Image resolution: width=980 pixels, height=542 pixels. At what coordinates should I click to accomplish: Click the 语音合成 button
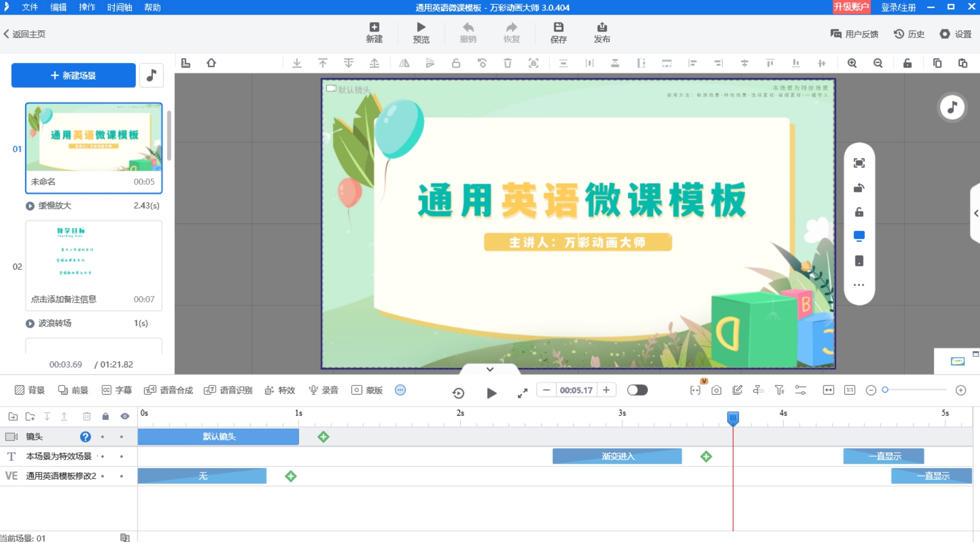tap(169, 390)
